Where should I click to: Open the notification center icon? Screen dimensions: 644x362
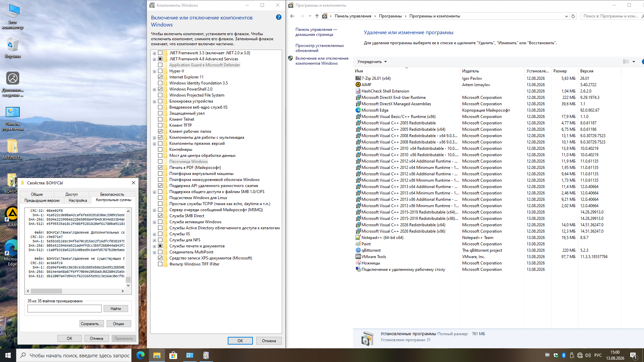(634, 355)
